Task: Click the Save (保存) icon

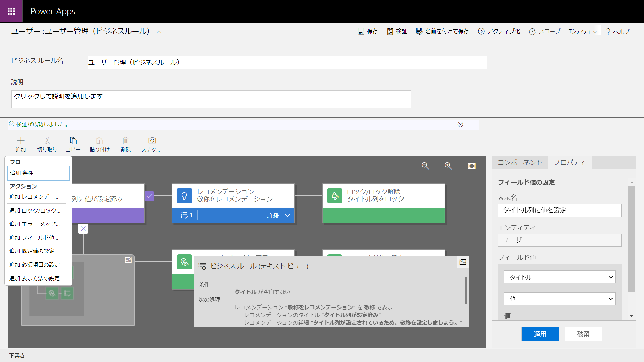Action: coord(361,31)
